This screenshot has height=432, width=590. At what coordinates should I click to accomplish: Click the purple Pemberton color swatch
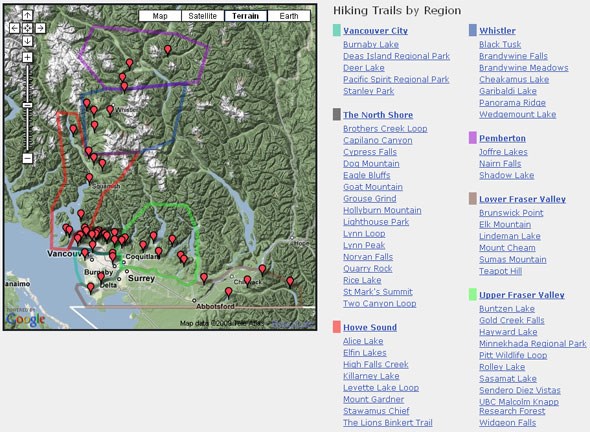coord(473,138)
